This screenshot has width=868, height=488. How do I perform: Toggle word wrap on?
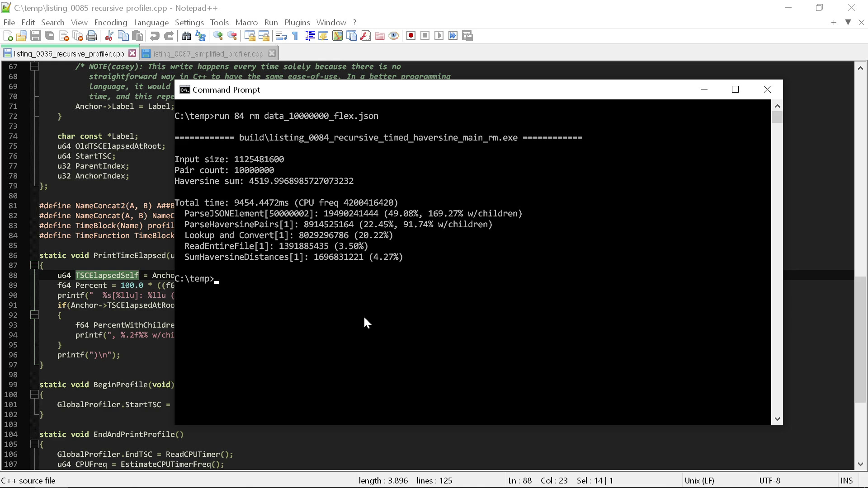pos(281,35)
